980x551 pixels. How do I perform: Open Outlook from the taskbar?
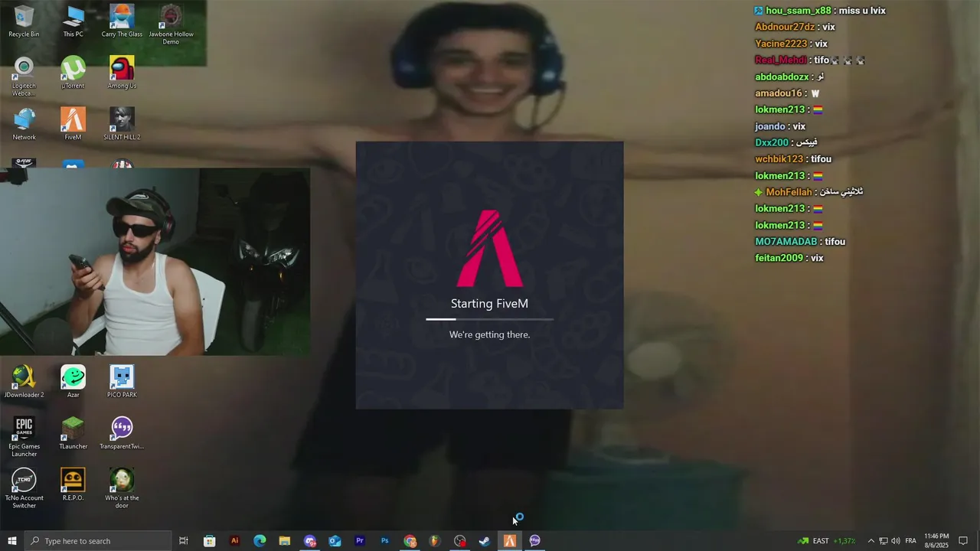(335, 541)
